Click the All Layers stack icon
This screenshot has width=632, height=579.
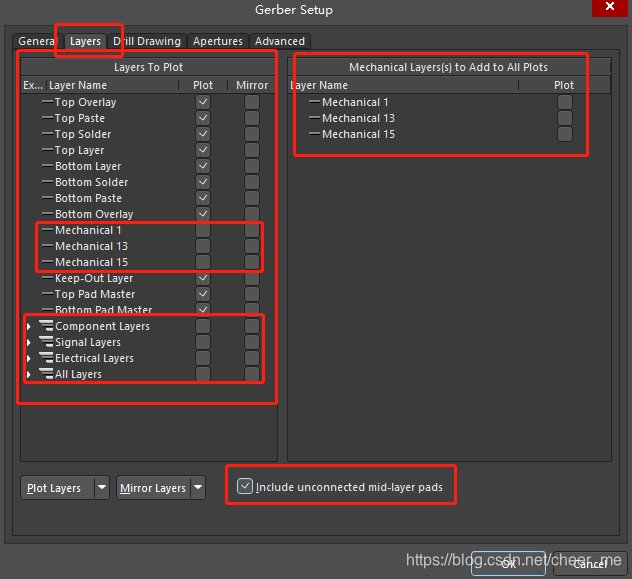coord(45,374)
